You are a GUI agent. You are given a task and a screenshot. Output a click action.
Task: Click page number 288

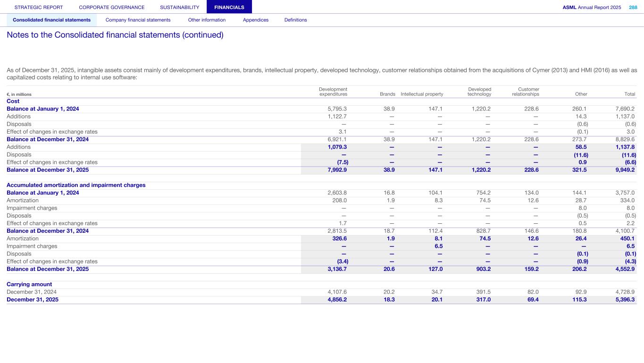633,7
